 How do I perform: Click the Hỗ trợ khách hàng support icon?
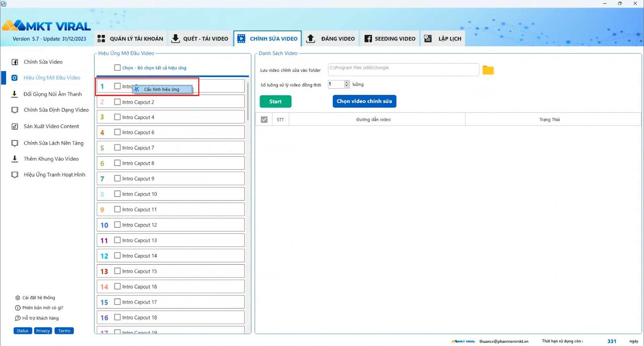(18, 318)
